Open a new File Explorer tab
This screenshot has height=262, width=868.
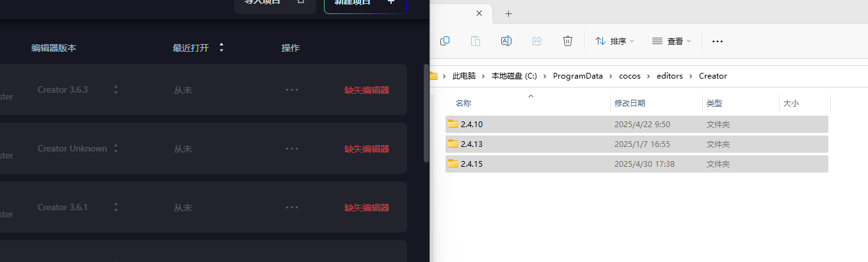pyautogui.click(x=509, y=13)
